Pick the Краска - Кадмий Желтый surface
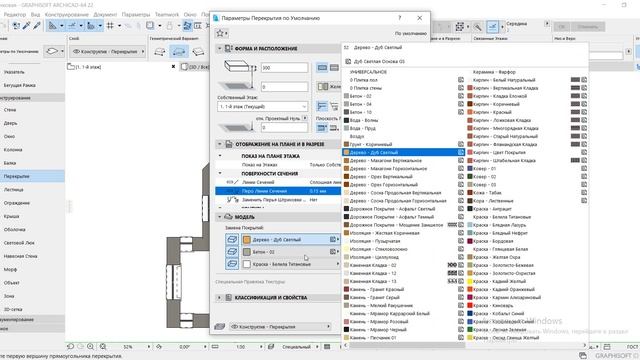Screen dimensions: 640x360 (x=527, y=281)
